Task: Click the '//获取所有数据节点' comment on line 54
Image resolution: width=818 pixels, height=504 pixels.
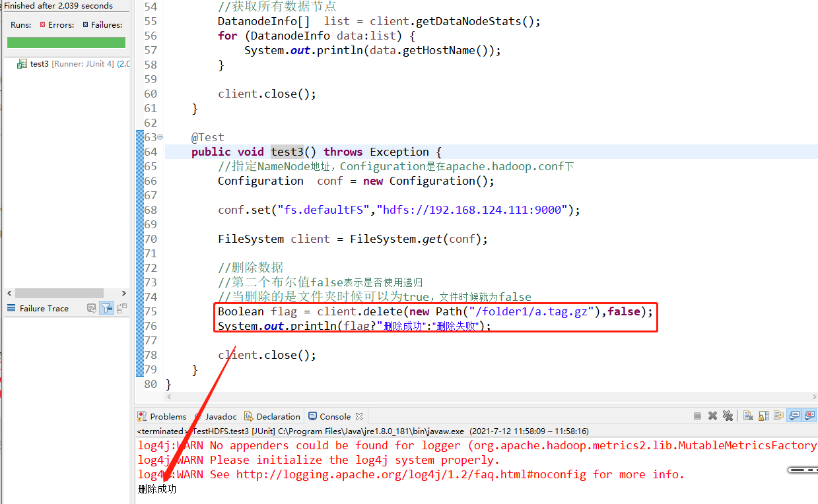Action: click(x=277, y=7)
